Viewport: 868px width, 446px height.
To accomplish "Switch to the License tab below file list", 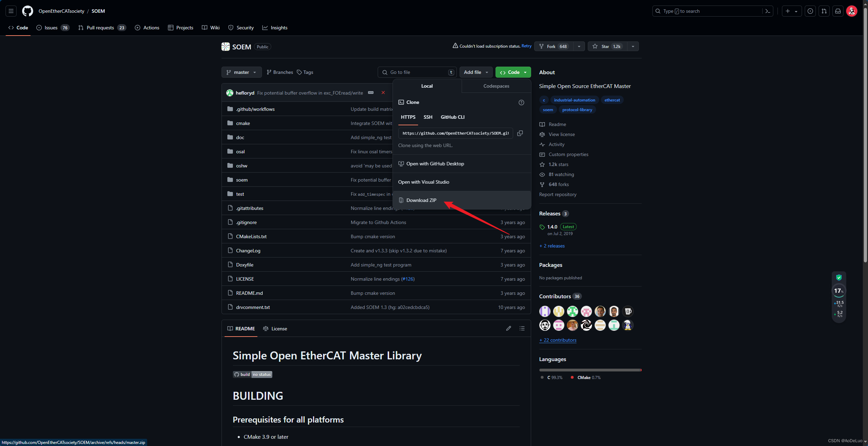I will coord(275,329).
